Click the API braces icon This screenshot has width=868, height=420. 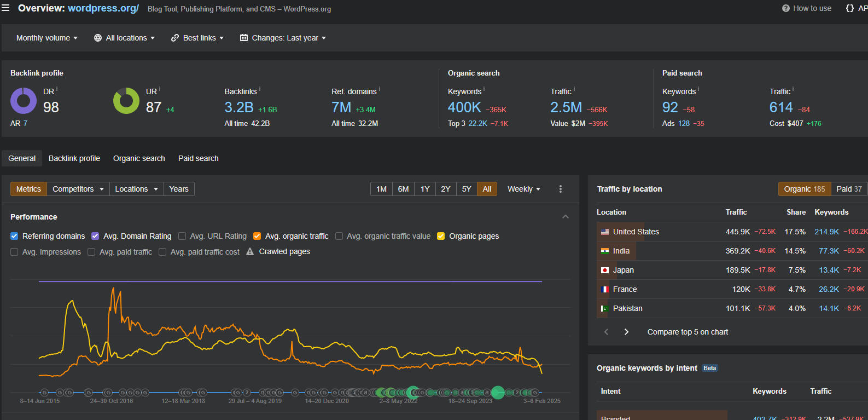[849, 8]
